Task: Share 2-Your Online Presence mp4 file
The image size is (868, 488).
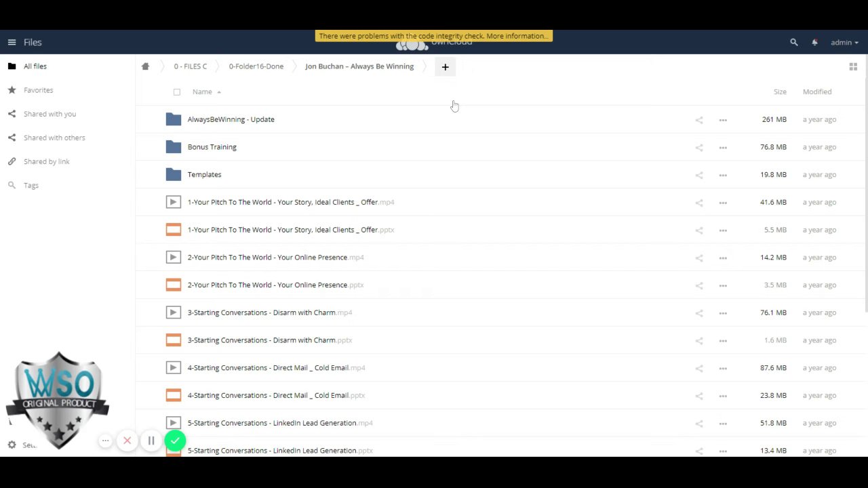Action: pyautogui.click(x=699, y=258)
